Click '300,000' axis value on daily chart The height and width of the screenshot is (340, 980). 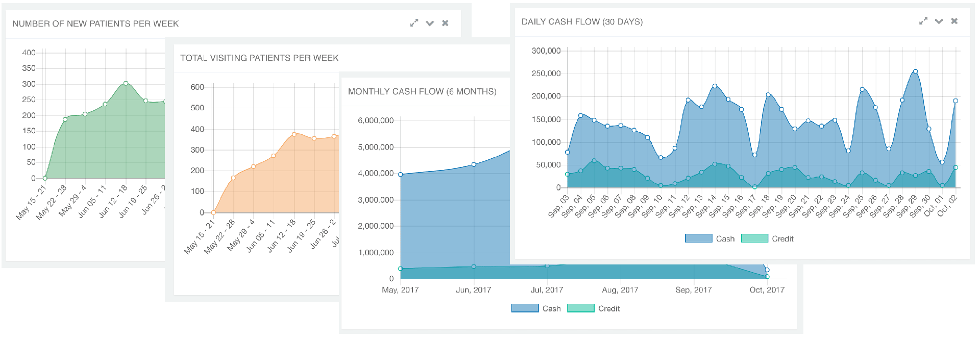[x=546, y=51]
